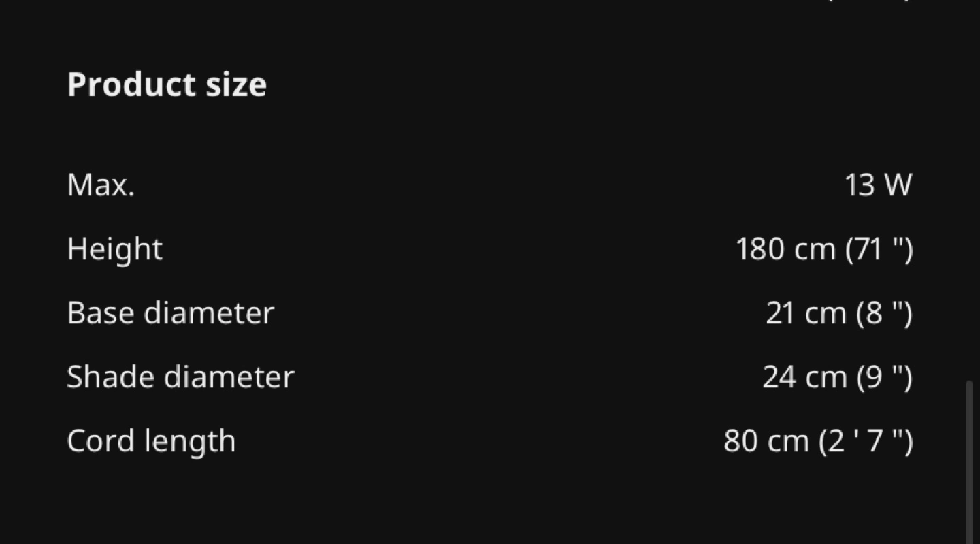
Task: Select the Max. specification label
Action: 101,185
